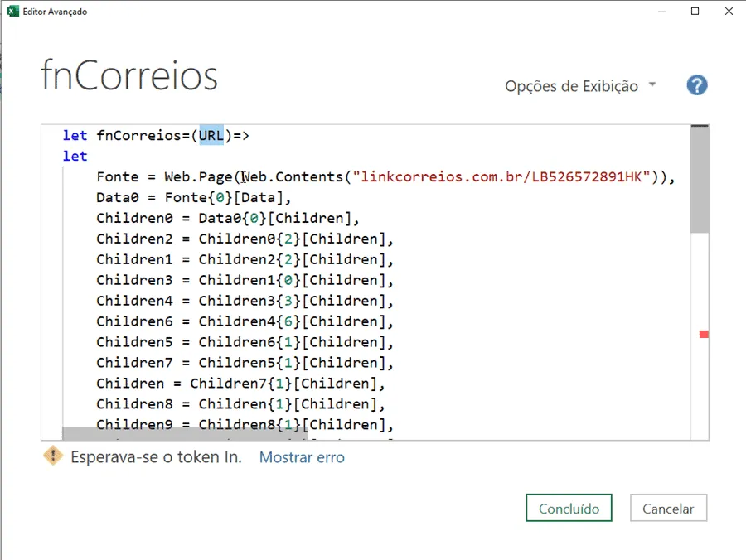Place cursor on Children6 assignment line
The height and width of the screenshot is (560, 746).
(245, 321)
